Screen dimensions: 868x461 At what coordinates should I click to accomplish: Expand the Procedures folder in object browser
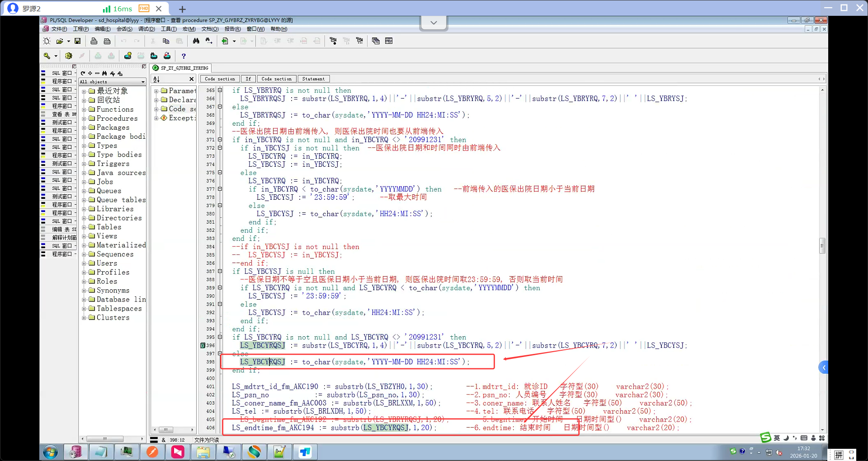[x=84, y=118]
